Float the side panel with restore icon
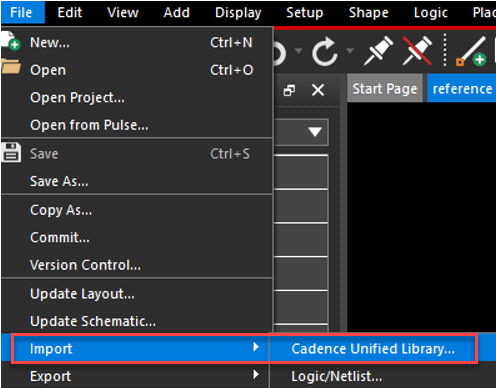This screenshot has height=388, width=496. point(289,90)
